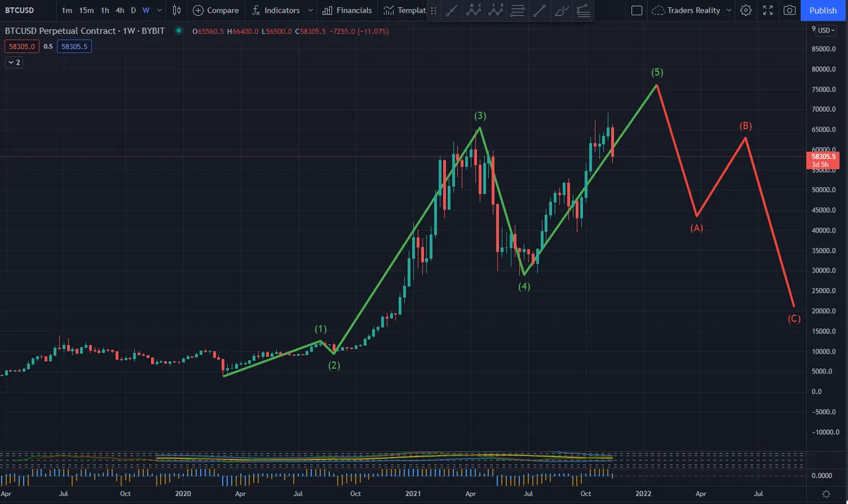The width and height of the screenshot is (848, 504).
Task: Open candlestick chart type selector
Action: (176, 10)
